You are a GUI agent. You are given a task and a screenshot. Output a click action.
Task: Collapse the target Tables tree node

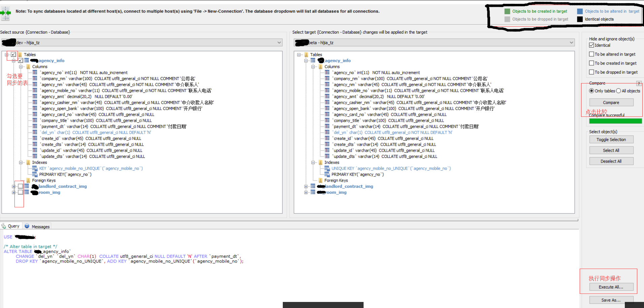299,55
